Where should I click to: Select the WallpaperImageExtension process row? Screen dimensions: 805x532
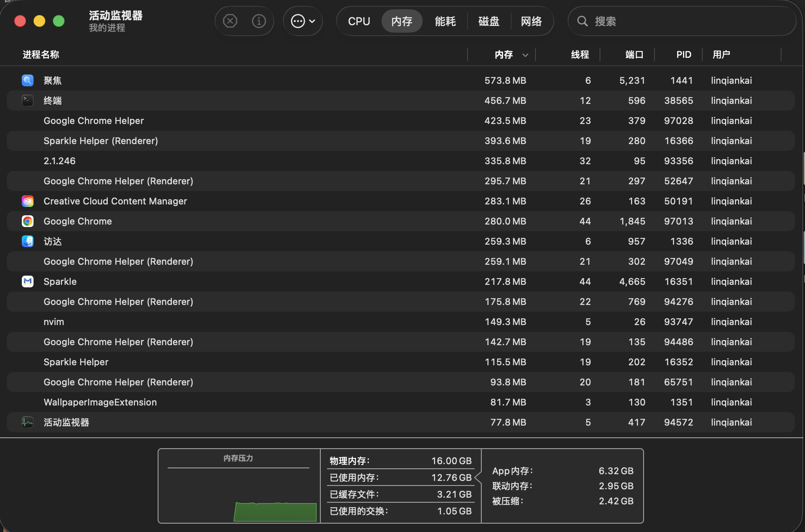[400, 402]
